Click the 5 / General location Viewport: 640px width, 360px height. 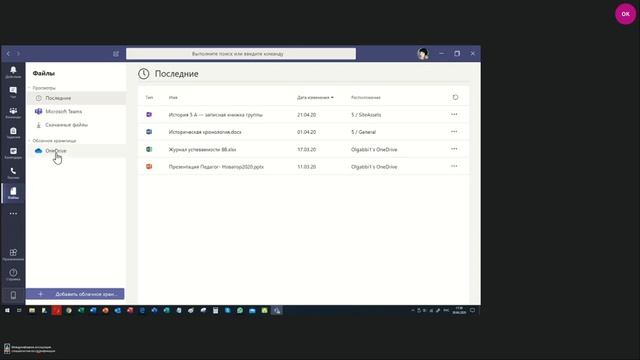(x=363, y=132)
